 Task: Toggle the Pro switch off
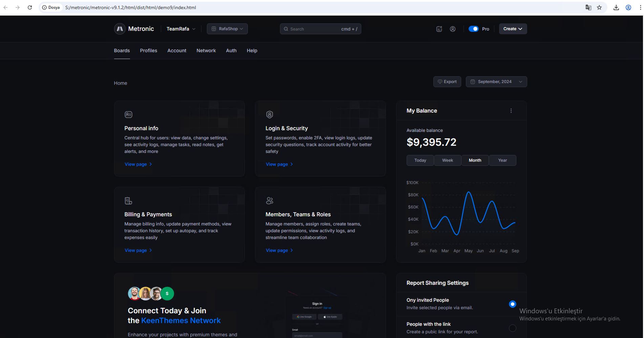click(473, 29)
